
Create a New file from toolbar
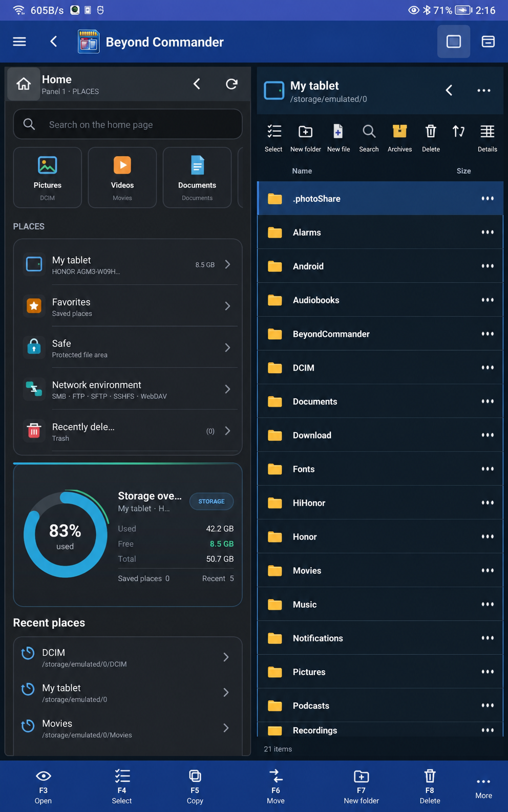(x=338, y=138)
